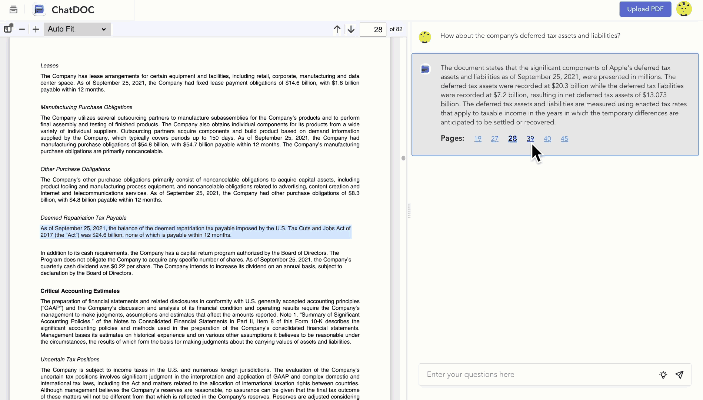
Task: Click the 'Critical Accounting Estimates' heading
Action: [80, 291]
